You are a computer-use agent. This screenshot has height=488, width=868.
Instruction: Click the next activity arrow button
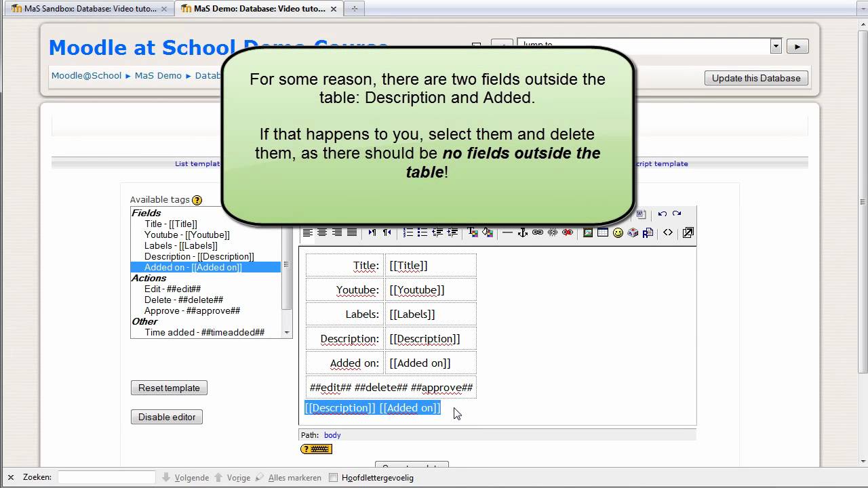pyautogui.click(x=797, y=46)
